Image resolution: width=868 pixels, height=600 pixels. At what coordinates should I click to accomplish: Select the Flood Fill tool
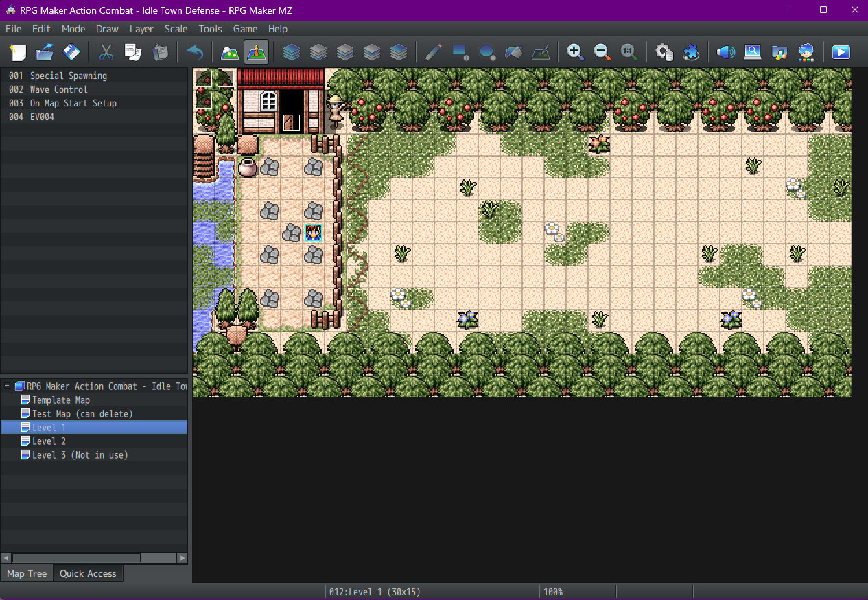click(514, 52)
